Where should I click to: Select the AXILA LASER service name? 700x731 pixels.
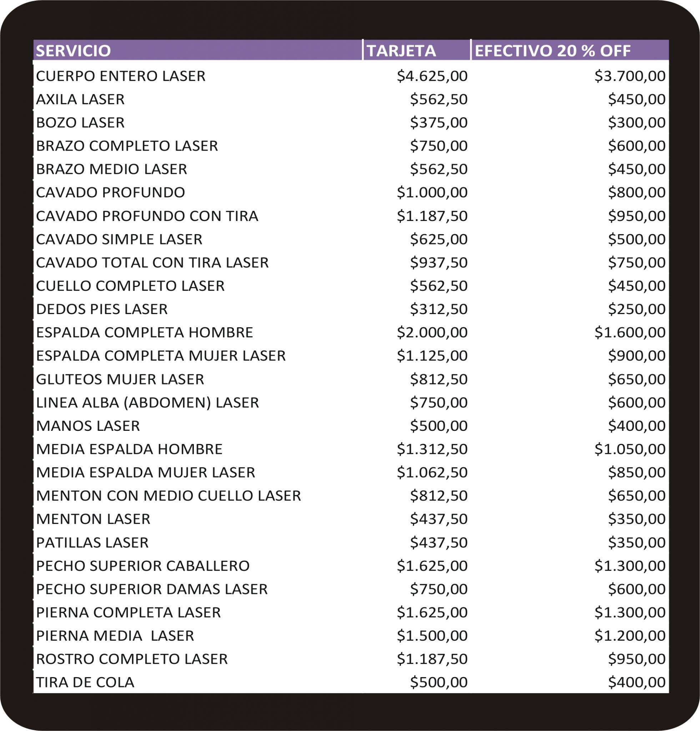(80, 100)
